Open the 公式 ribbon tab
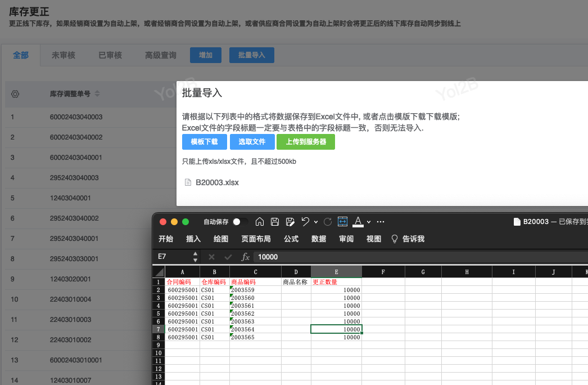 [x=291, y=239]
